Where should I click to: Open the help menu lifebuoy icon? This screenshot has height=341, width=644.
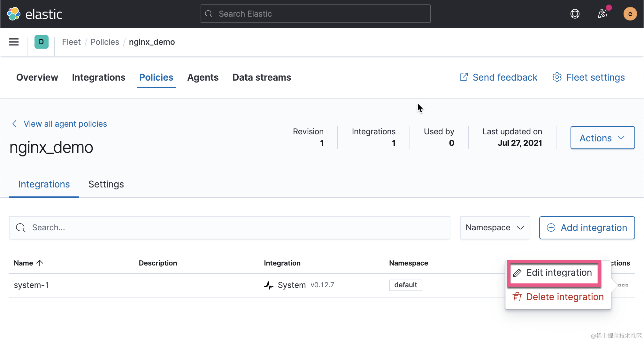(575, 14)
